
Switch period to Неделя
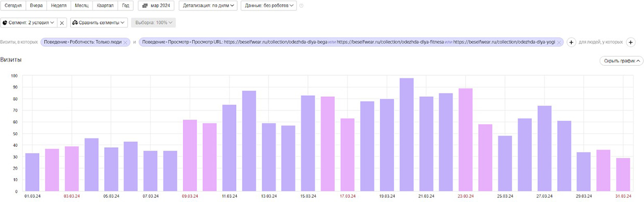tap(59, 6)
